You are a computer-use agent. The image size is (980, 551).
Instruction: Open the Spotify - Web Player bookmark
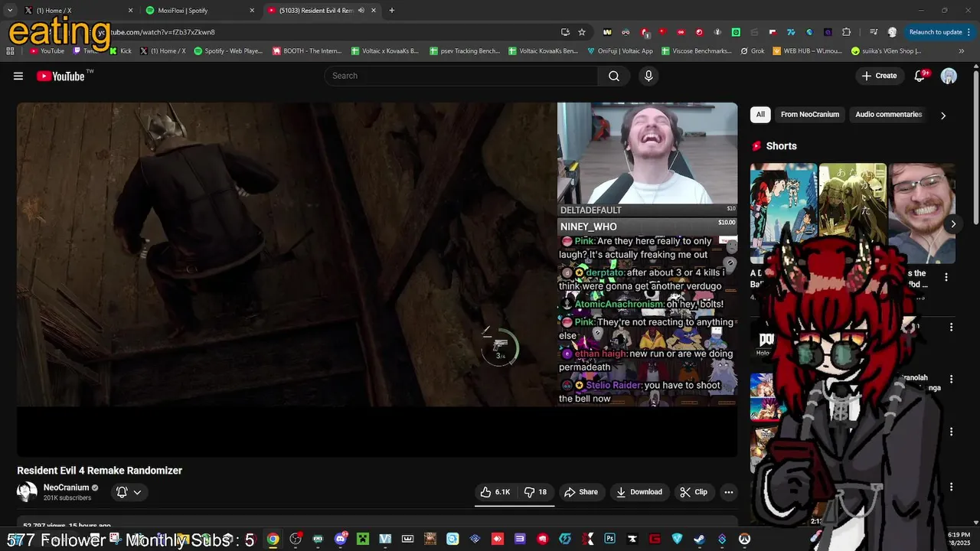coord(227,51)
